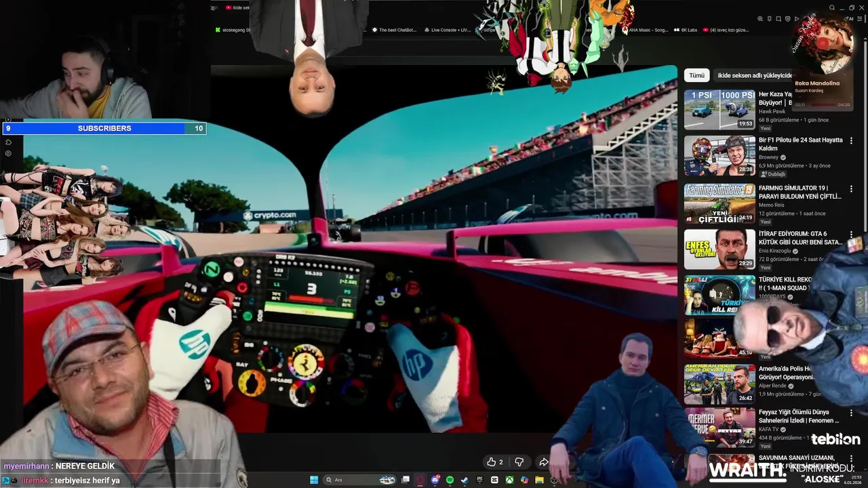This screenshot has height=488, width=868.
Task: Open the 'Live Console • LIV...' bookmark
Action: point(447,30)
